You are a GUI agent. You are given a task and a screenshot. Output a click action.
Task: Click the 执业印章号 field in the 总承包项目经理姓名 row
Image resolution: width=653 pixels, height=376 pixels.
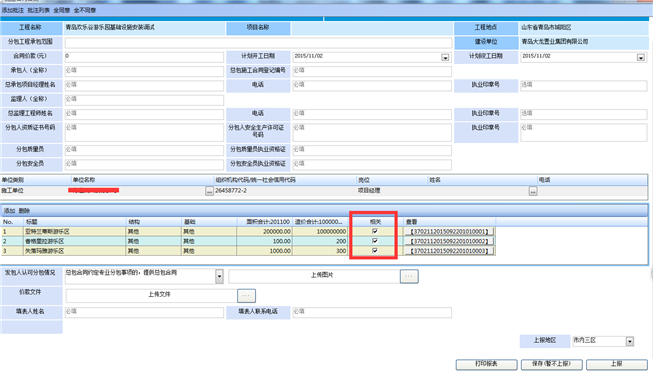coord(584,86)
